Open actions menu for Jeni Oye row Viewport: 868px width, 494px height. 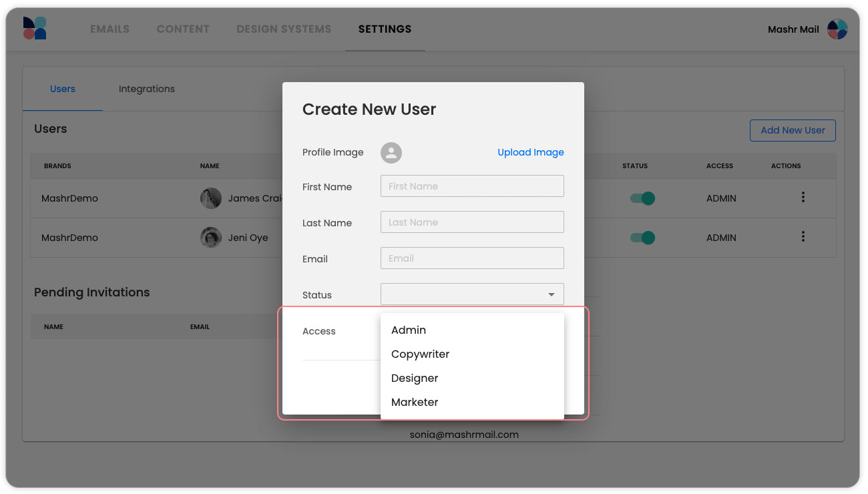(x=803, y=237)
